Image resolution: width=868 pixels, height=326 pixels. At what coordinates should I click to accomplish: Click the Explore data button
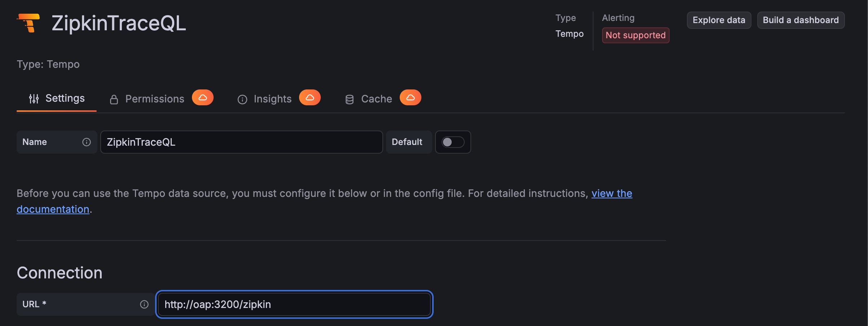718,20
